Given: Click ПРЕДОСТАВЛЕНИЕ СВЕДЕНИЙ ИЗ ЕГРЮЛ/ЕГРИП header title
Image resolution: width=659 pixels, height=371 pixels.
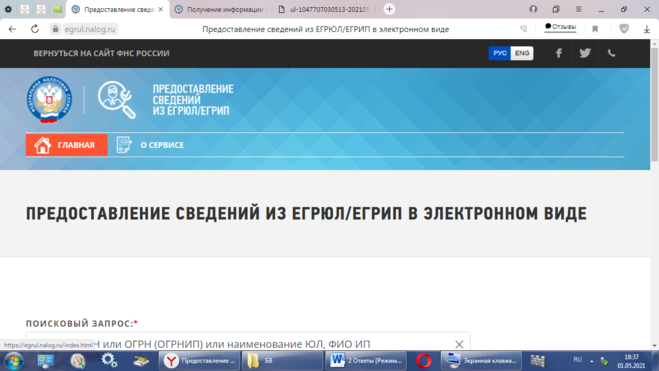Looking at the screenshot, I should pyautogui.click(x=193, y=100).
